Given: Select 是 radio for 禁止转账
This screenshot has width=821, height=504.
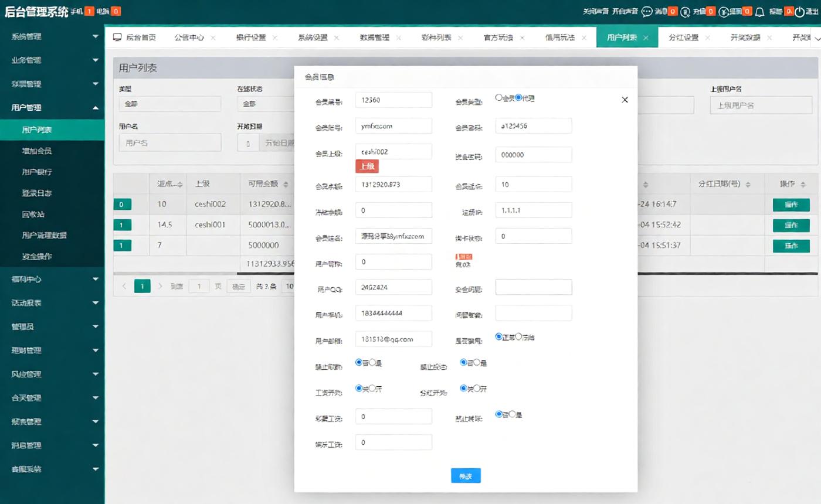Looking at the screenshot, I should 512,414.
